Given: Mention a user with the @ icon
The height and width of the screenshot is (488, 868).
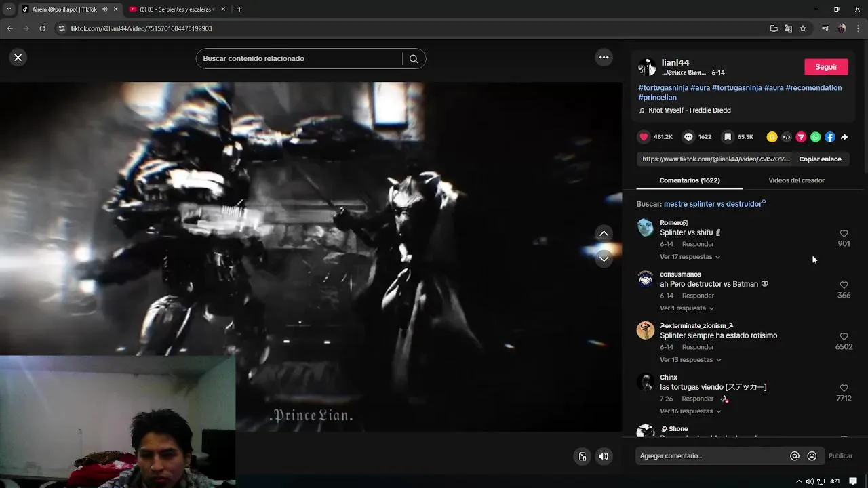Looking at the screenshot, I should pyautogui.click(x=795, y=456).
